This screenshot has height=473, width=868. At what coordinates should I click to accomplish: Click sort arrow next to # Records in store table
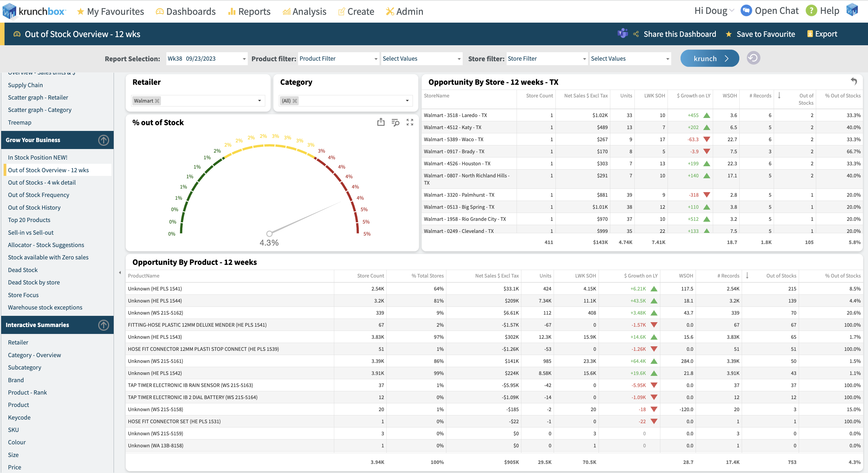point(779,96)
